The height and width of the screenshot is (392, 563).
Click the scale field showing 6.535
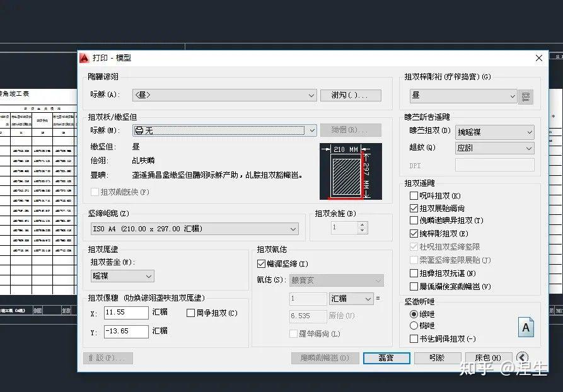(x=308, y=316)
